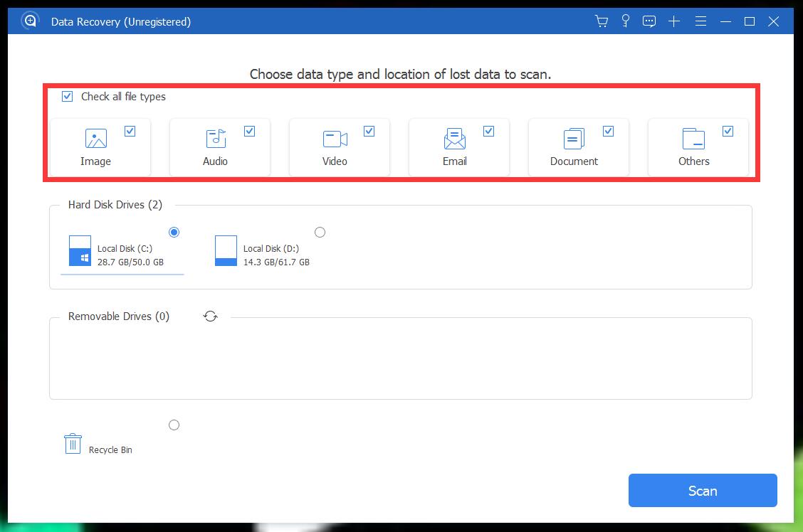Open the shopping cart purchase icon

602,21
